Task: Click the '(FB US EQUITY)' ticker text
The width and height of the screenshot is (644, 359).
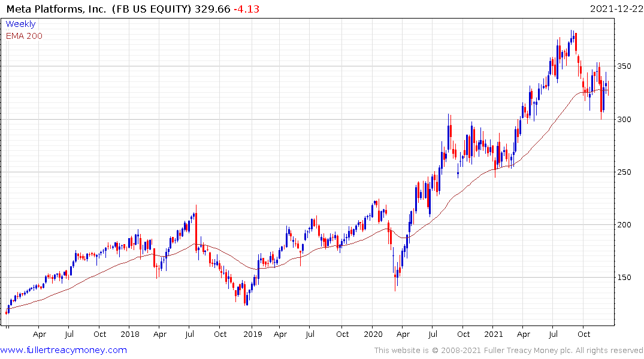Action: coord(152,9)
